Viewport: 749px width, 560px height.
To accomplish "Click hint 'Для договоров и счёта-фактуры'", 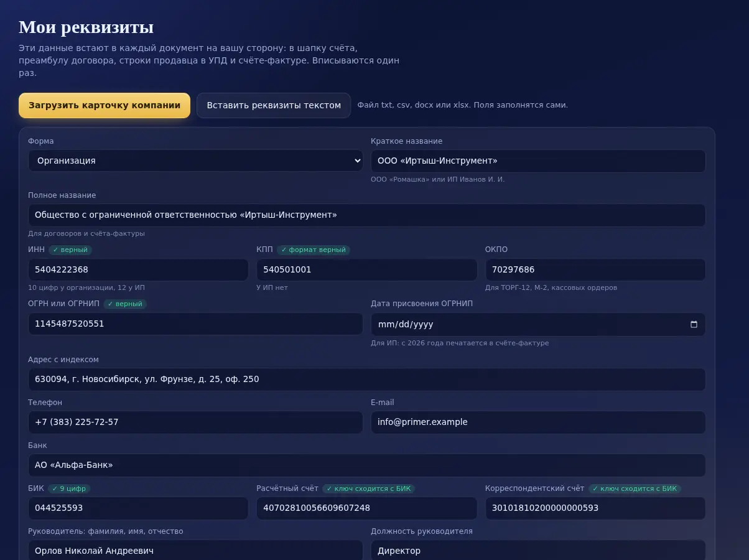I will point(86,233).
